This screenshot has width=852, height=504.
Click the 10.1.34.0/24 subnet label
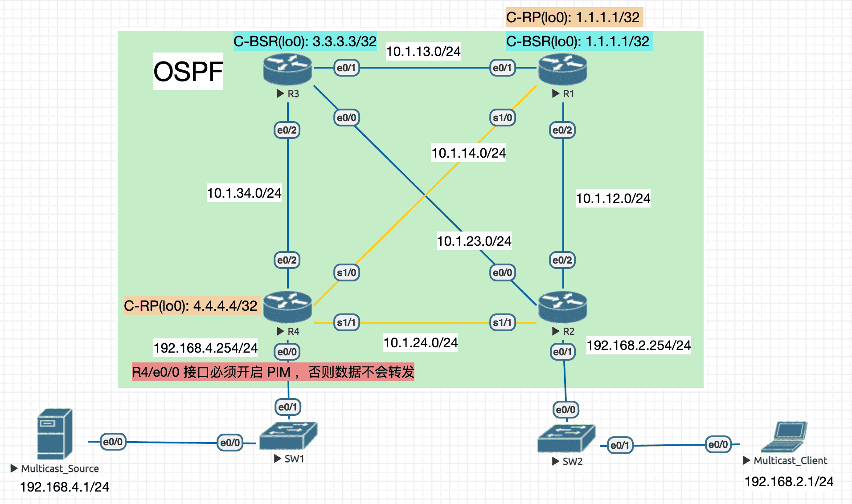(244, 193)
